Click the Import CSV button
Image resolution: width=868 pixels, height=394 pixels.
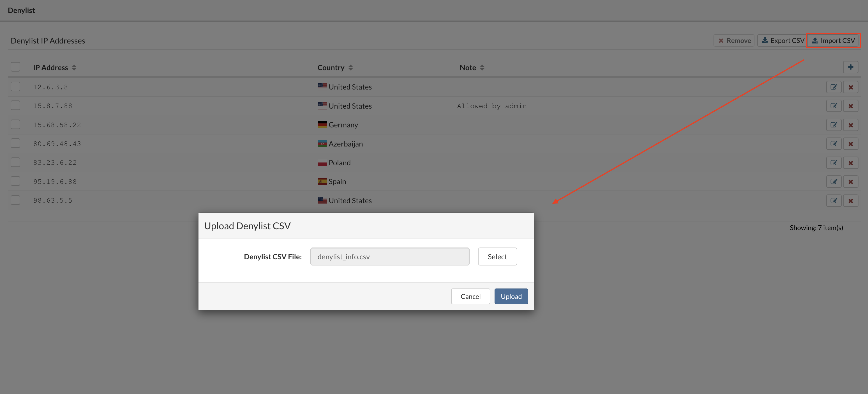pyautogui.click(x=833, y=40)
